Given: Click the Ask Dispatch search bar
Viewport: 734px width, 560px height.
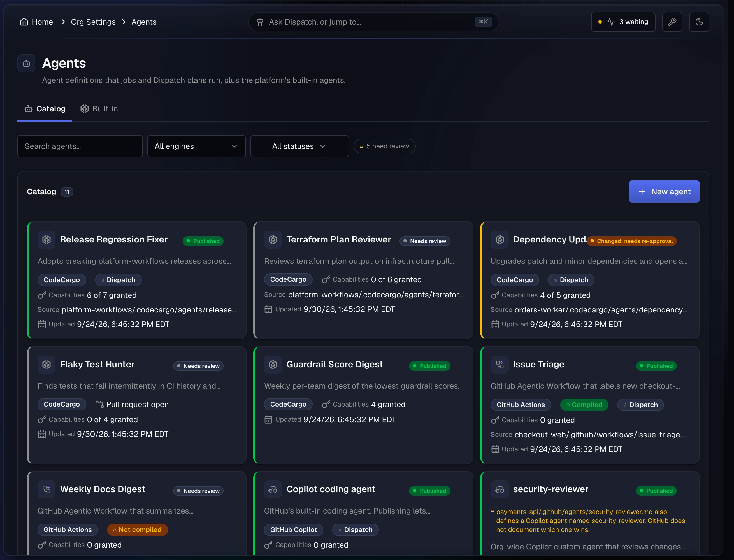Looking at the screenshot, I should 373,22.
